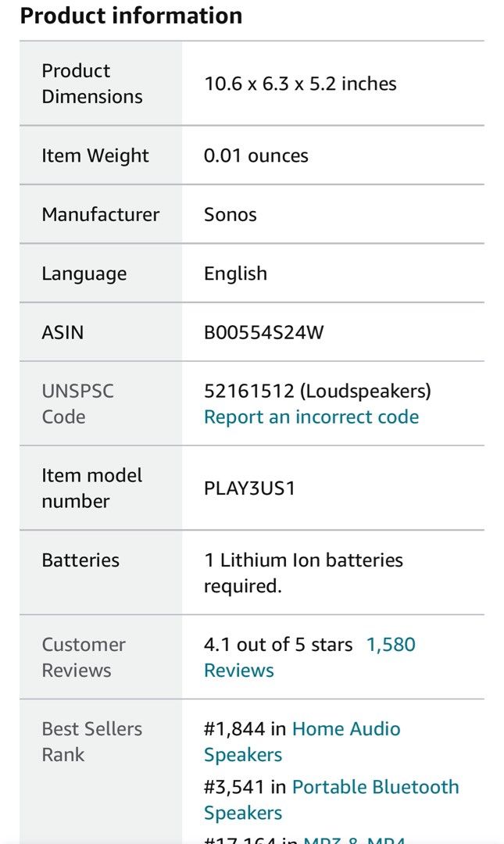
Task: Click the '4.1 out of 5 stars' rating
Action: [278, 644]
